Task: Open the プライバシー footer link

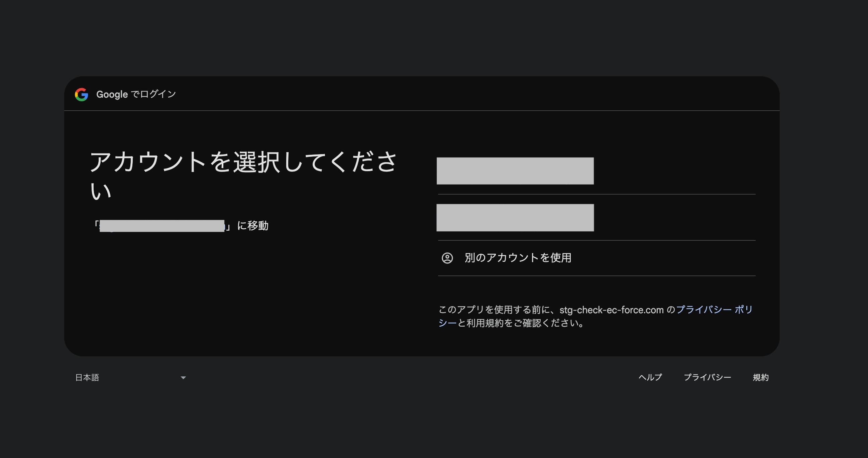Action: pyautogui.click(x=707, y=377)
